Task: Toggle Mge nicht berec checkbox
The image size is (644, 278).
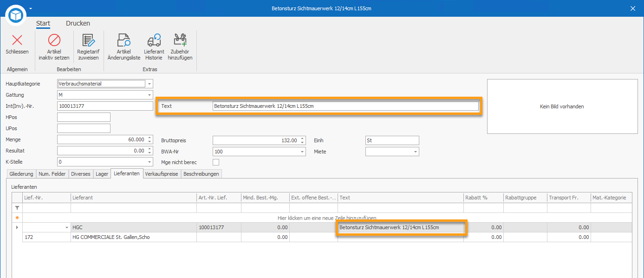Action: [216, 162]
